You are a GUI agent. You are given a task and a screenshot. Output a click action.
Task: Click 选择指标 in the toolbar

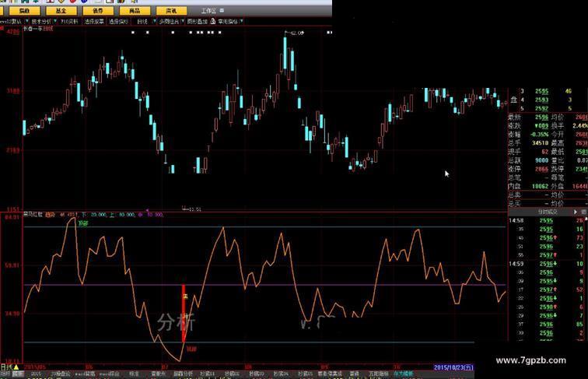pos(118,22)
